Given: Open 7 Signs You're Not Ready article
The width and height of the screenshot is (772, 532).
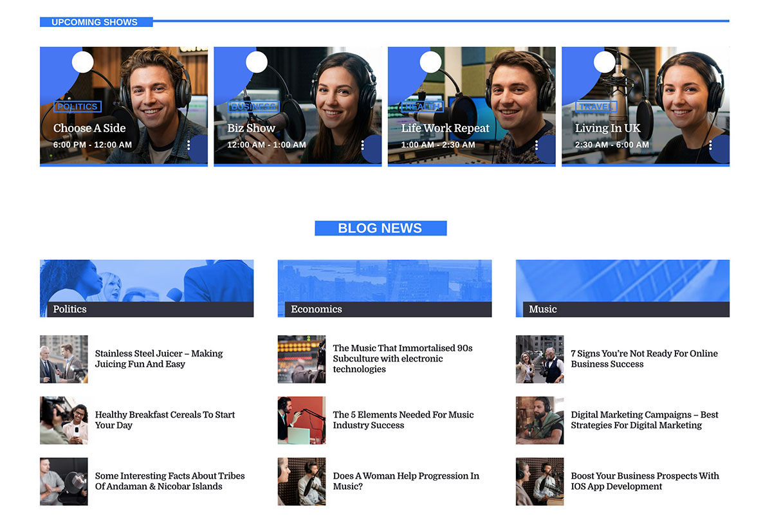Looking at the screenshot, I should tap(644, 359).
